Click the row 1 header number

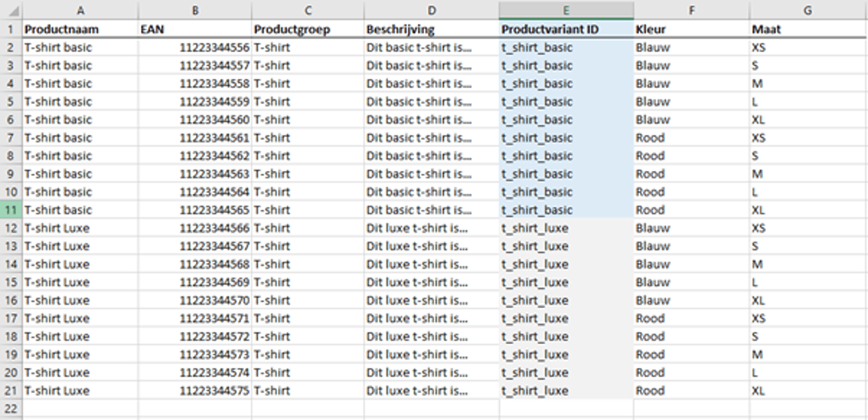click(11, 29)
